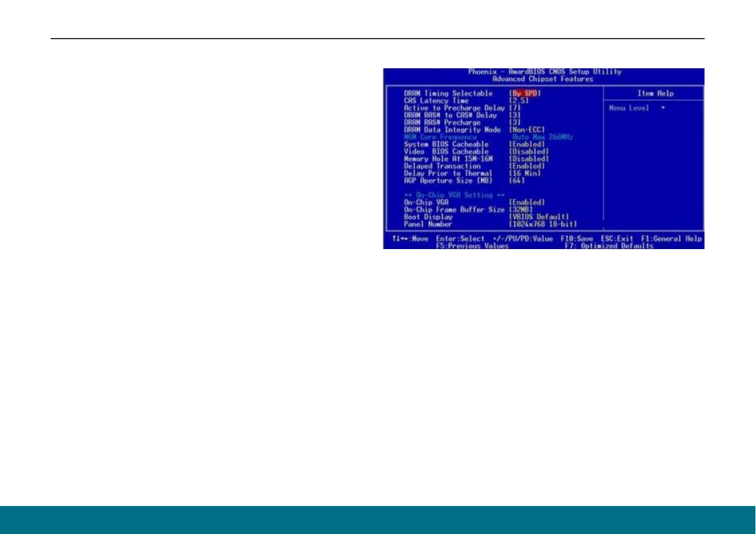756x534 pixels.
Task: Click the Menu Level arrow indicator
Action: (x=663, y=108)
